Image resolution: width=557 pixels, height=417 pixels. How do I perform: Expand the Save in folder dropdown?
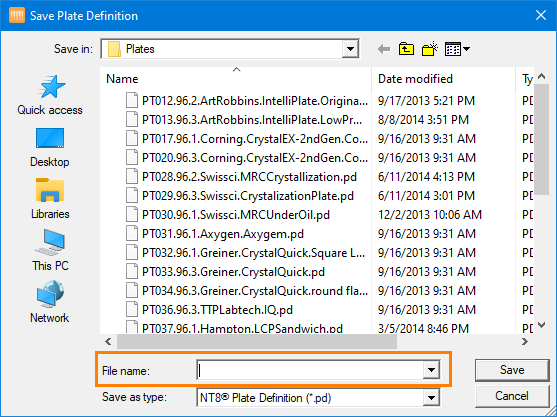pos(350,49)
